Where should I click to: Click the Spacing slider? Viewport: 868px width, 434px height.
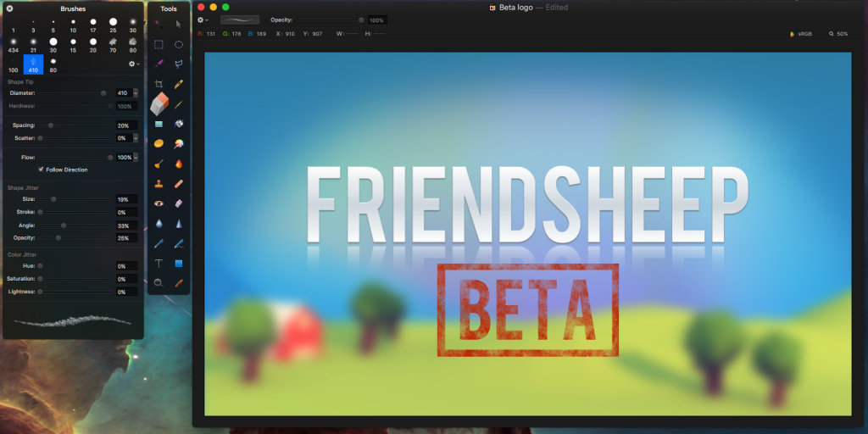tap(75, 125)
